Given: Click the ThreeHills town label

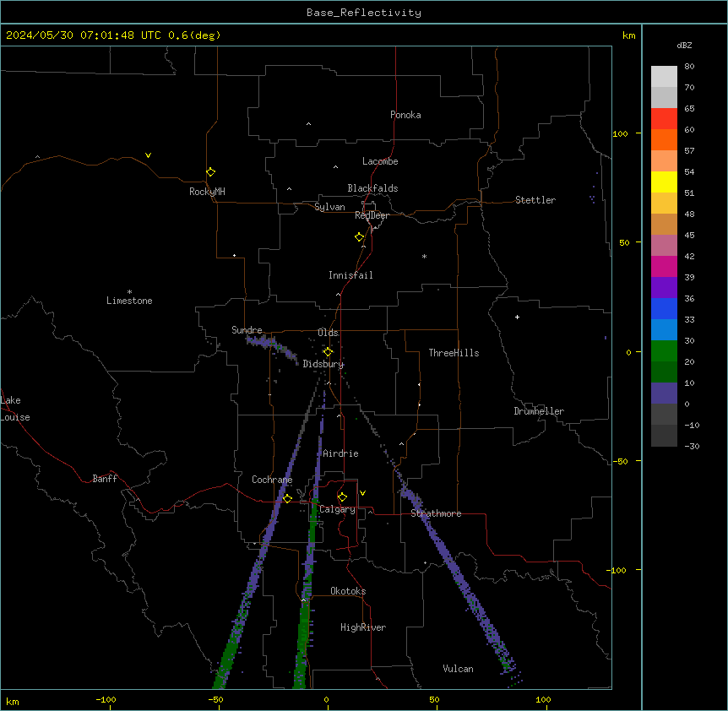Looking at the screenshot, I should (x=454, y=353).
